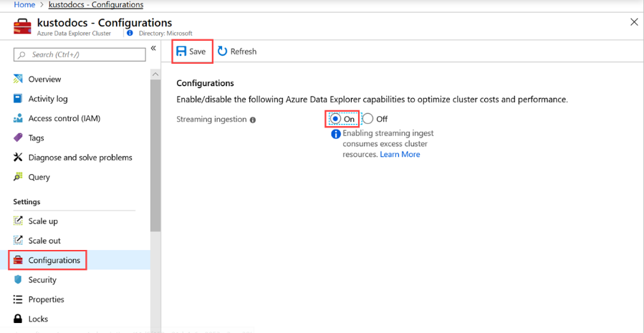Viewport: 644px width, 333px height.
Task: Click the kustodocs toolbox icon in header
Action: click(x=22, y=26)
